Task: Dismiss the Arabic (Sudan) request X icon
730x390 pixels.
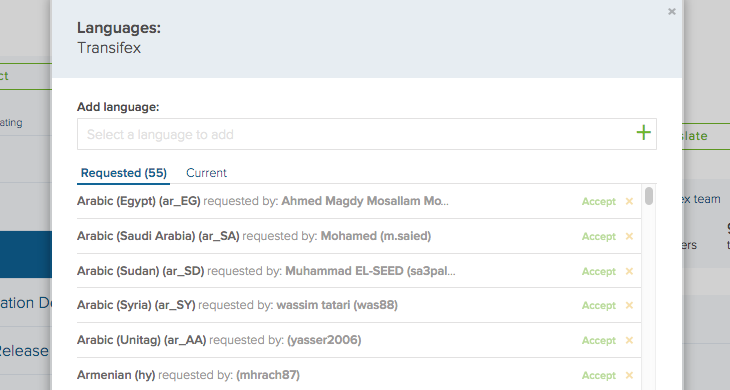Action: [629, 271]
